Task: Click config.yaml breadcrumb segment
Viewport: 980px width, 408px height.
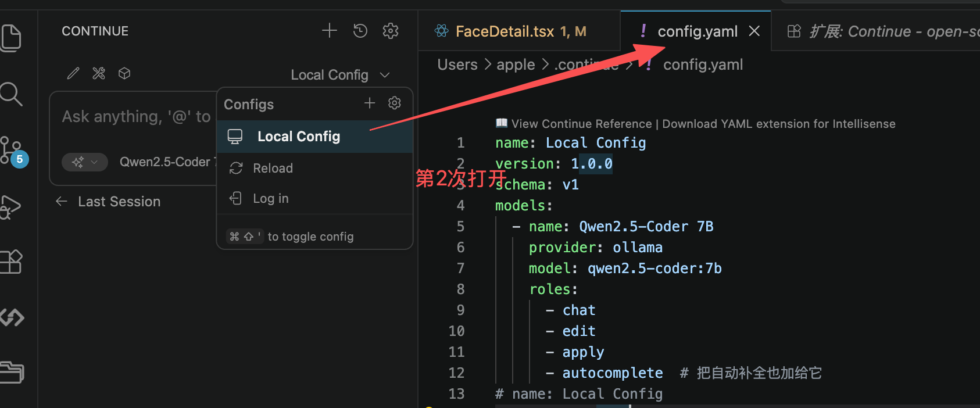Action: coord(703,65)
